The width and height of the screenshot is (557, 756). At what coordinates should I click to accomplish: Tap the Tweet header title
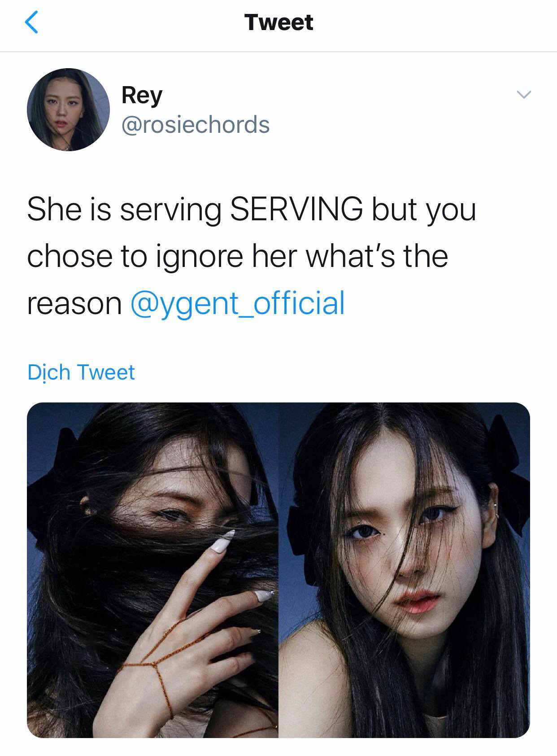[278, 22]
